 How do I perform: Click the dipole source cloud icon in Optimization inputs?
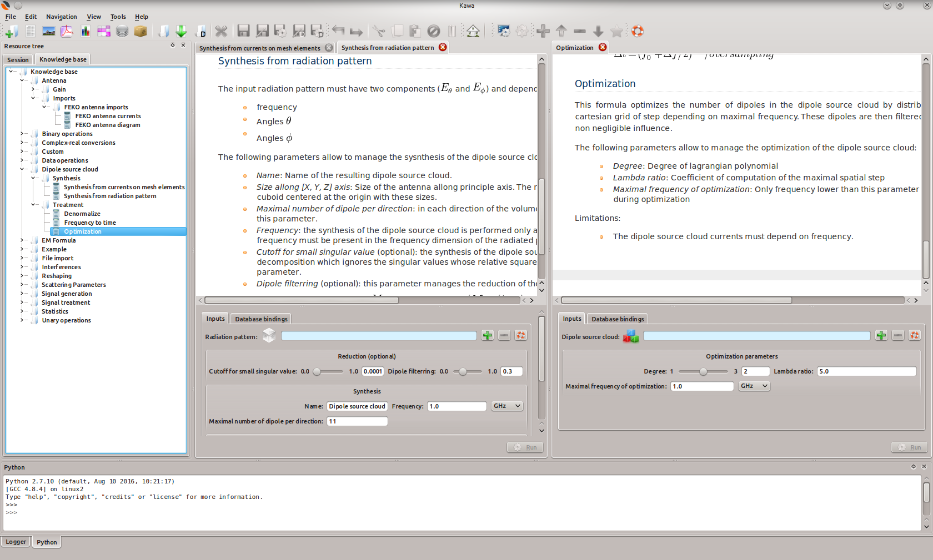click(x=631, y=336)
